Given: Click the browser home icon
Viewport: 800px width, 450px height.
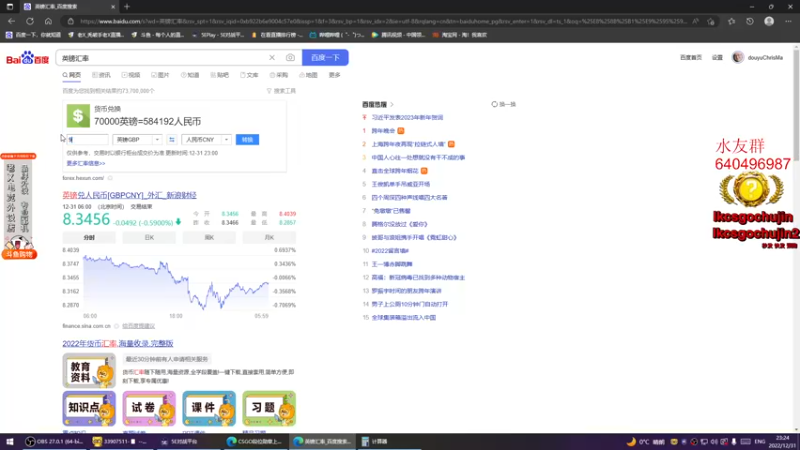Looking at the screenshot, I should 48,21.
